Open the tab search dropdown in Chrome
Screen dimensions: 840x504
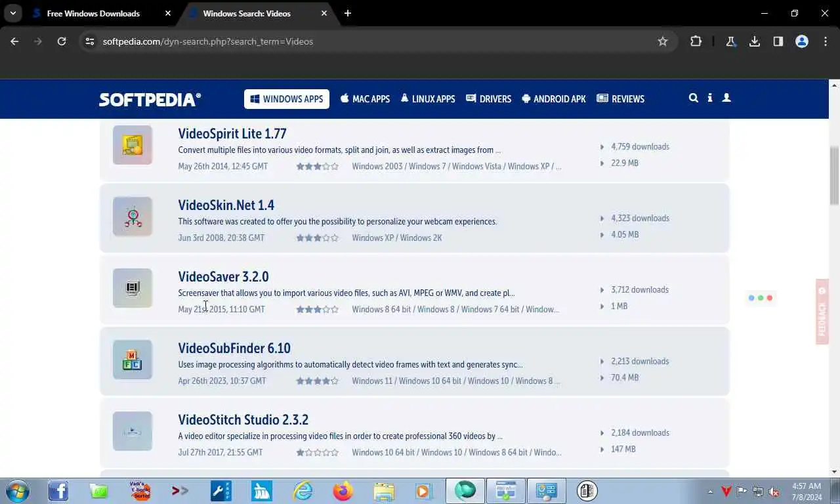pyautogui.click(x=12, y=13)
